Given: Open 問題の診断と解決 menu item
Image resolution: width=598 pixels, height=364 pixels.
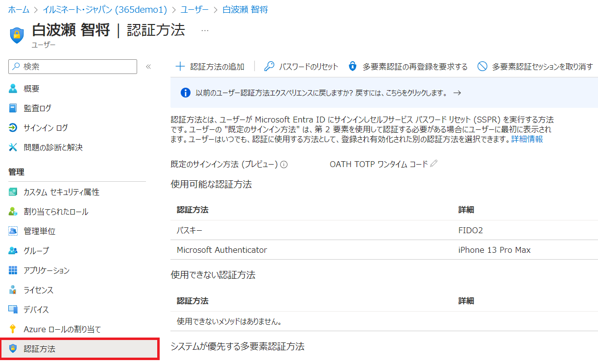Looking at the screenshot, I should [x=53, y=147].
